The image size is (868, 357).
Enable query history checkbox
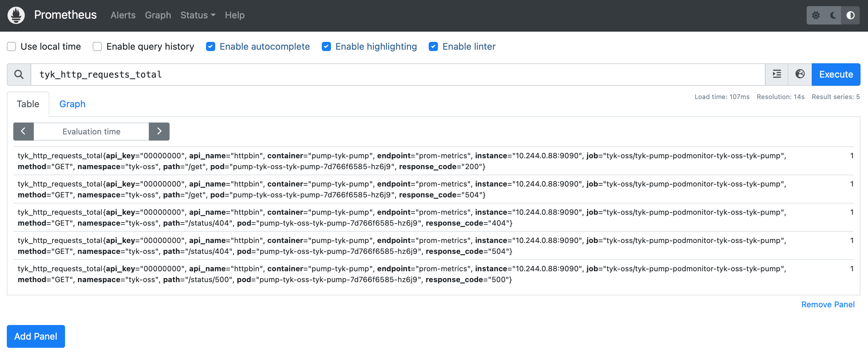pyautogui.click(x=97, y=47)
